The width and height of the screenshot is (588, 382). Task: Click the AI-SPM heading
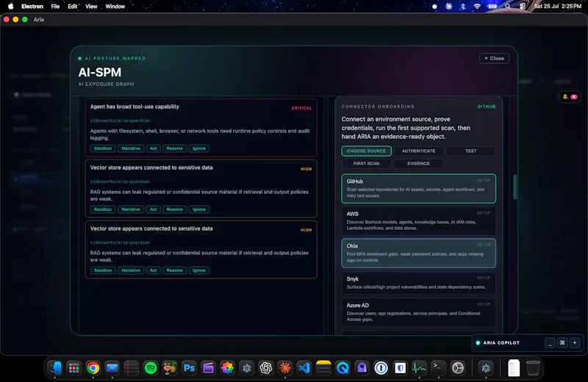(100, 72)
